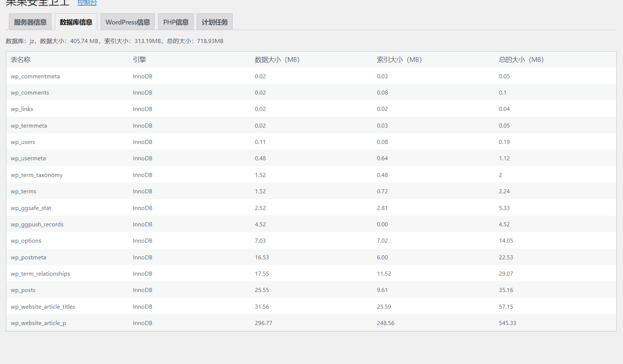Select the wp_postmeta table name

pos(29,258)
